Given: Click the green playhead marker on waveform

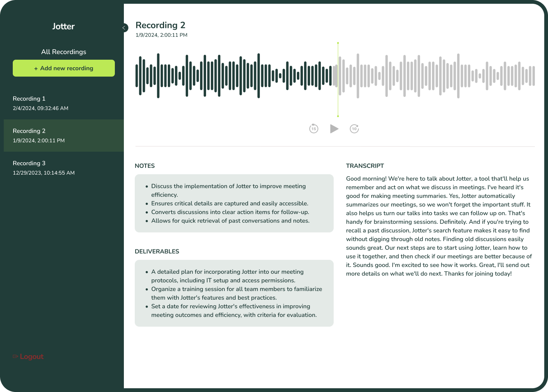Looking at the screenshot, I should (x=338, y=80).
